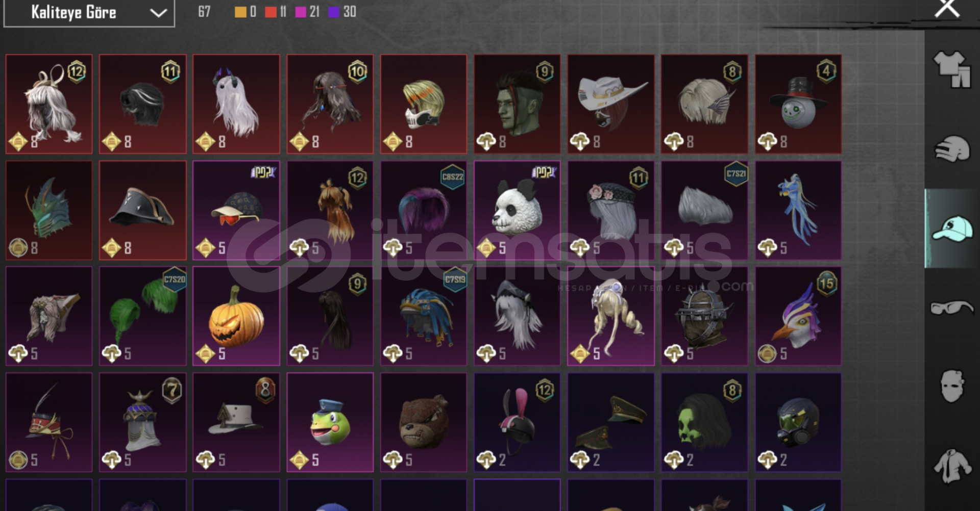Select the snowman top hat mask
The width and height of the screenshot is (980, 511).
pyautogui.click(x=798, y=104)
